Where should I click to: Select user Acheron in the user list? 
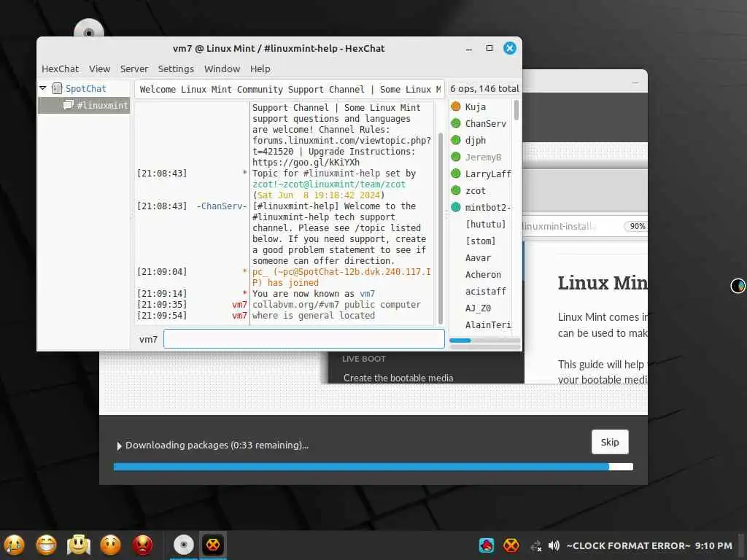(x=483, y=275)
